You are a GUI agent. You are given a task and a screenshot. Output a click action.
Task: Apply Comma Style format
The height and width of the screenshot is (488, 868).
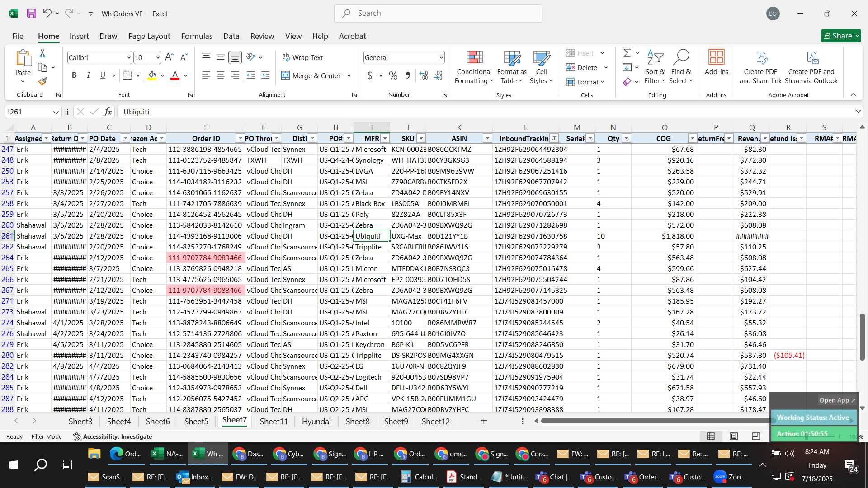tap(408, 75)
